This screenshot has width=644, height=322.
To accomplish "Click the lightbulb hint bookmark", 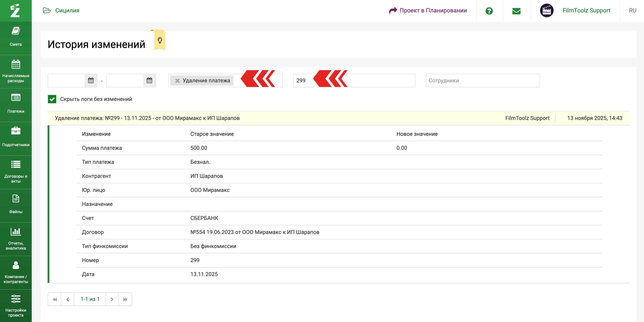I will [x=160, y=40].
